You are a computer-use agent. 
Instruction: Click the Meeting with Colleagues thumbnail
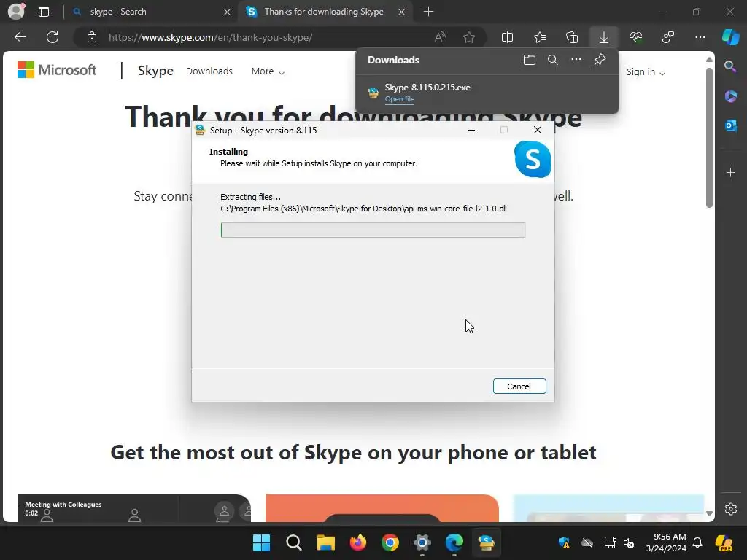coord(134,508)
